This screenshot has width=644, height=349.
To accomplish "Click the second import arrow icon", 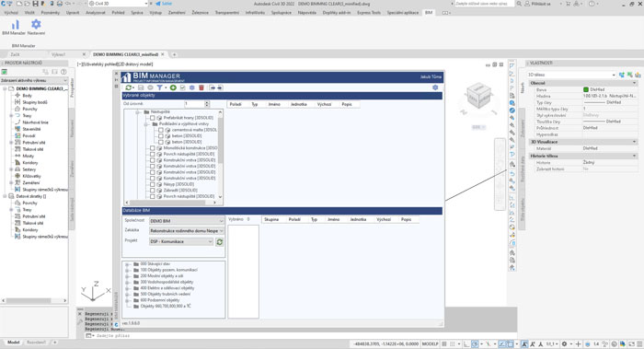I will click(x=220, y=87).
